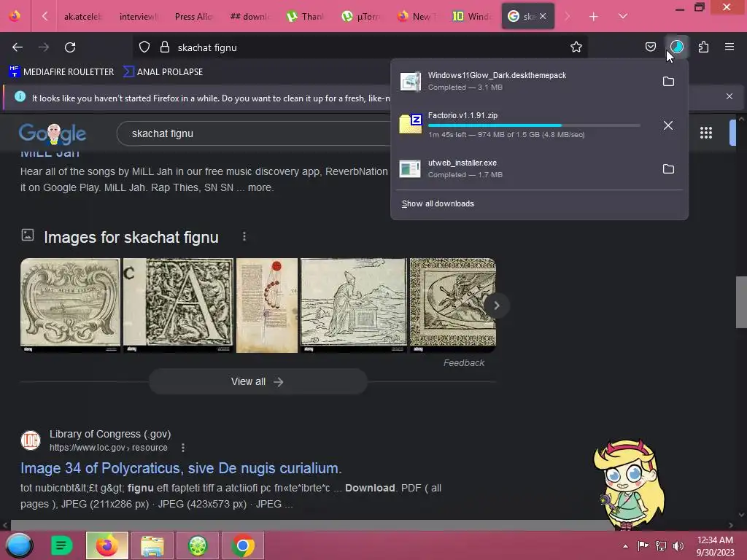Click Show all downloads
747x560 pixels.
click(x=438, y=204)
